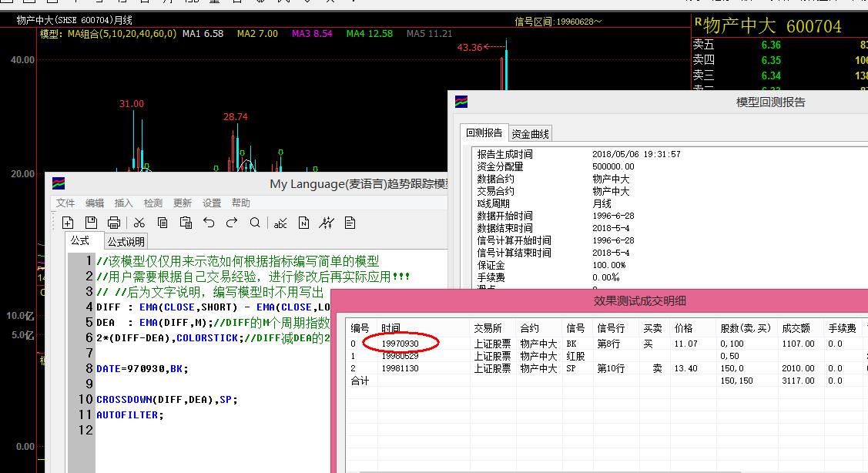Open the 设置 menu in the editor

coord(212,203)
